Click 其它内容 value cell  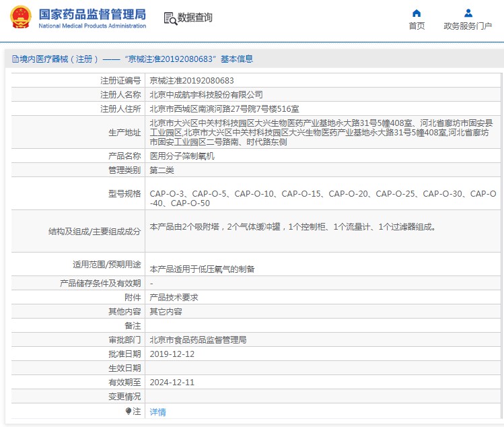click(166, 311)
